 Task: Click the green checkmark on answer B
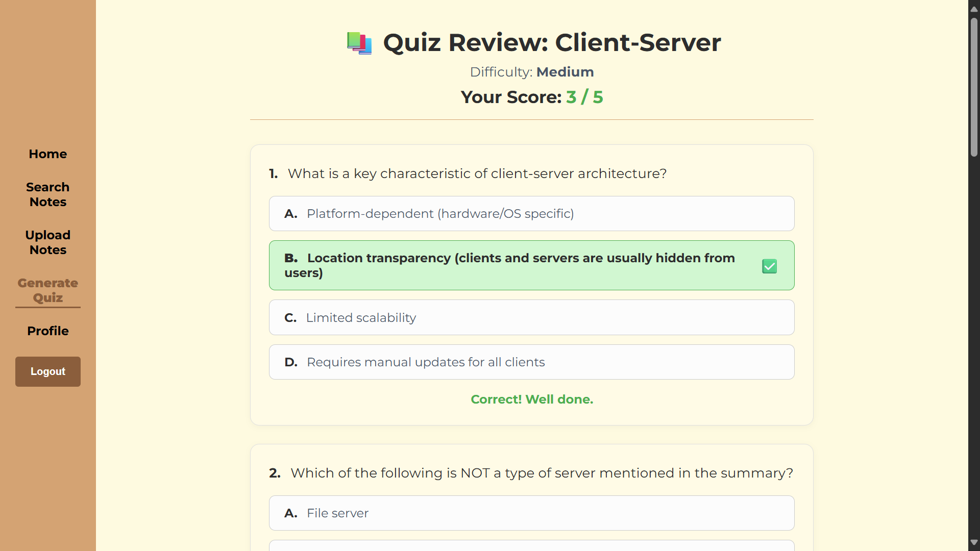click(769, 266)
